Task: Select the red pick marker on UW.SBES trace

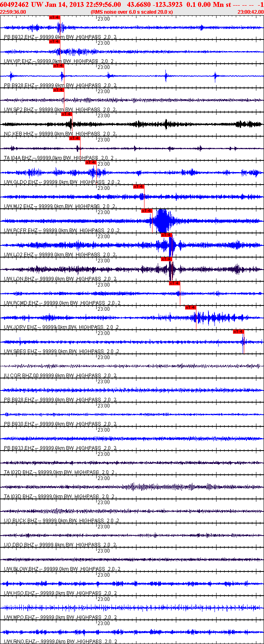Action: click(x=239, y=332)
